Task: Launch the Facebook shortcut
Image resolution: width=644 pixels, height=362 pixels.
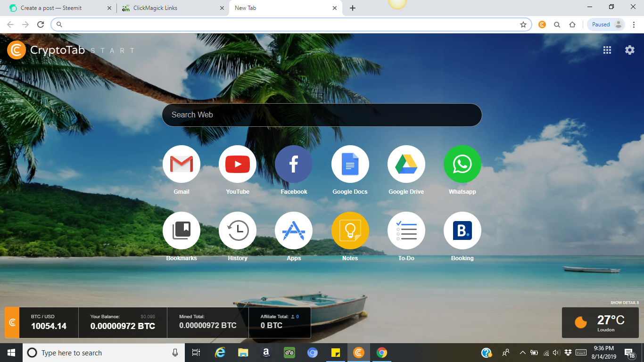Action: pos(294,164)
